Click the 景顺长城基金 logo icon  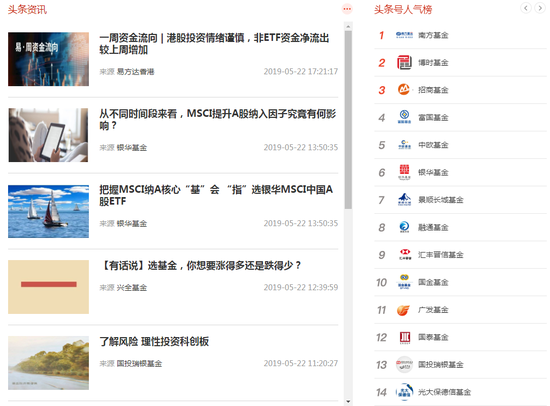point(404,199)
